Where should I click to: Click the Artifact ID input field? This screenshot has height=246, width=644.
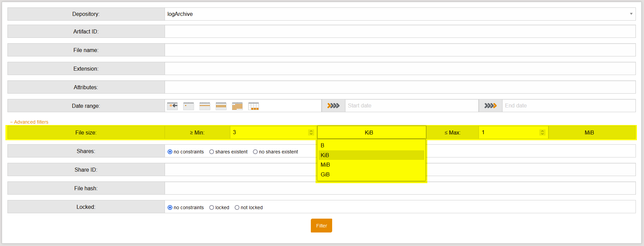pos(400,31)
